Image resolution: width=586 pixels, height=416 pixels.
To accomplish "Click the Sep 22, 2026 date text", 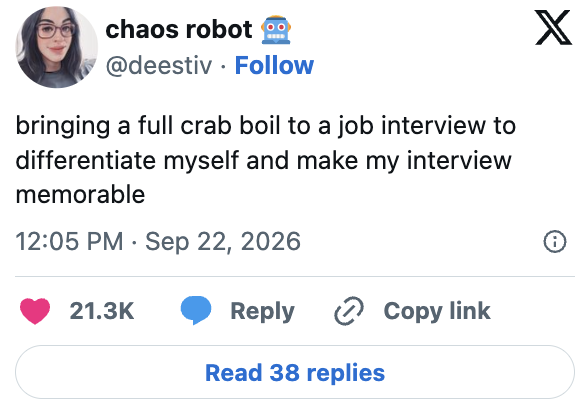I will (x=223, y=241).
